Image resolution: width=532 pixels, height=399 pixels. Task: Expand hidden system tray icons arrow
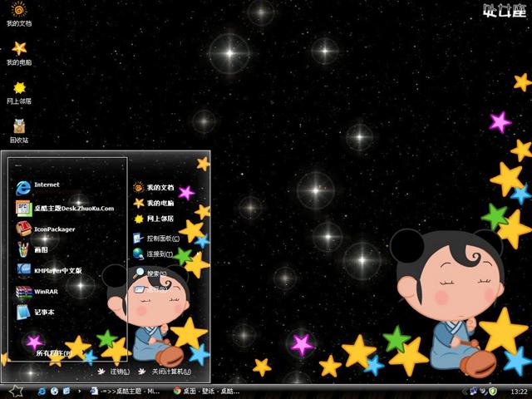pos(464,392)
